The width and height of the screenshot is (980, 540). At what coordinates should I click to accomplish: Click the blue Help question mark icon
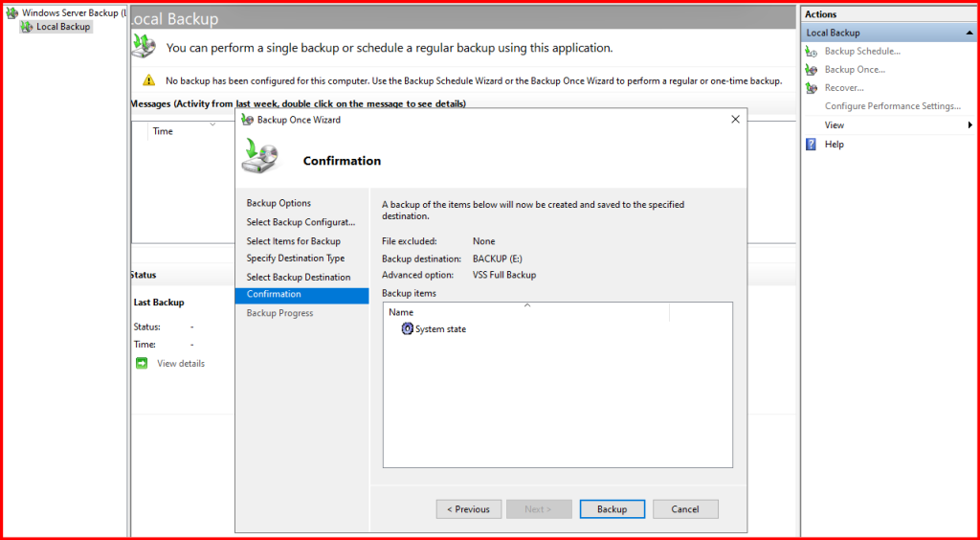[812, 145]
